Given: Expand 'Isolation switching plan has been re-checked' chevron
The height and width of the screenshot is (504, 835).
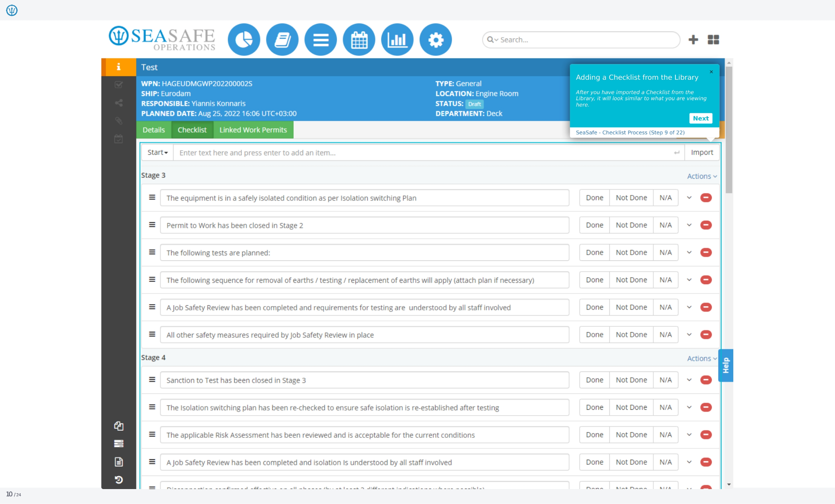Looking at the screenshot, I should [x=689, y=407].
